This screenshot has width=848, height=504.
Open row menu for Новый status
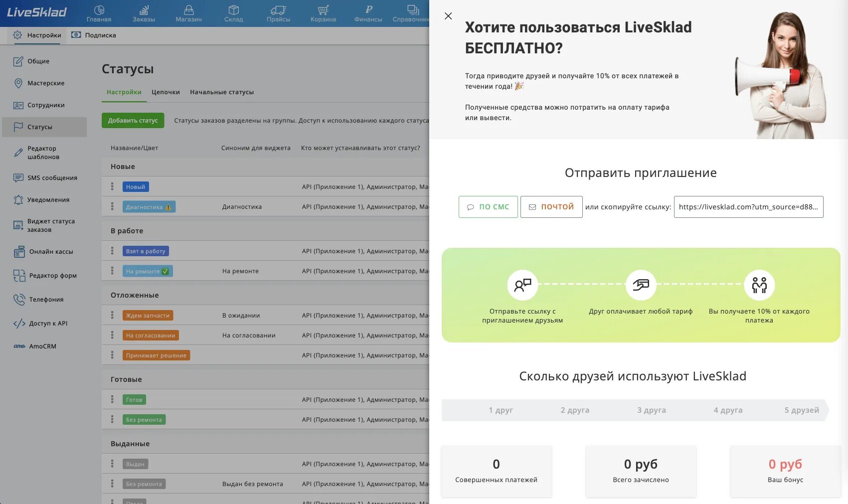click(x=112, y=186)
